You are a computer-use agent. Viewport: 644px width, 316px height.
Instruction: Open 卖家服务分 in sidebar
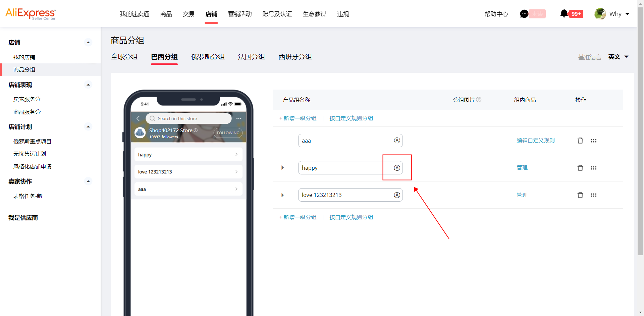27,99
